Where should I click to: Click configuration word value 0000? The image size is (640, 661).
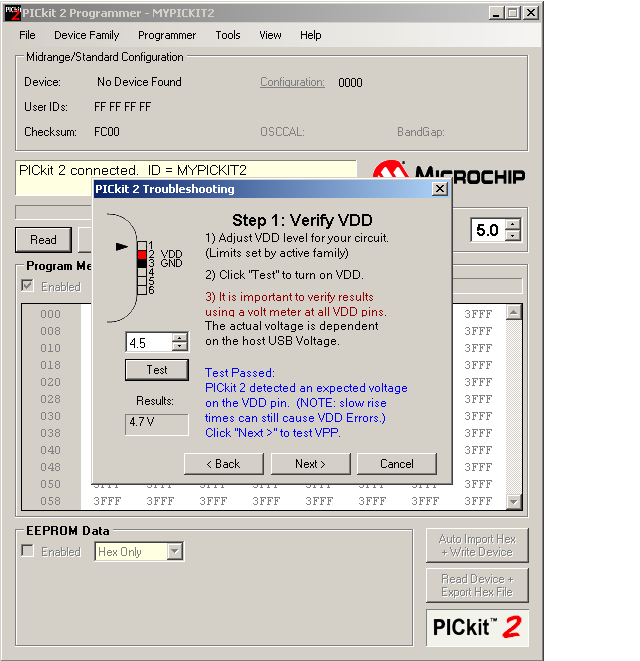pyautogui.click(x=350, y=83)
